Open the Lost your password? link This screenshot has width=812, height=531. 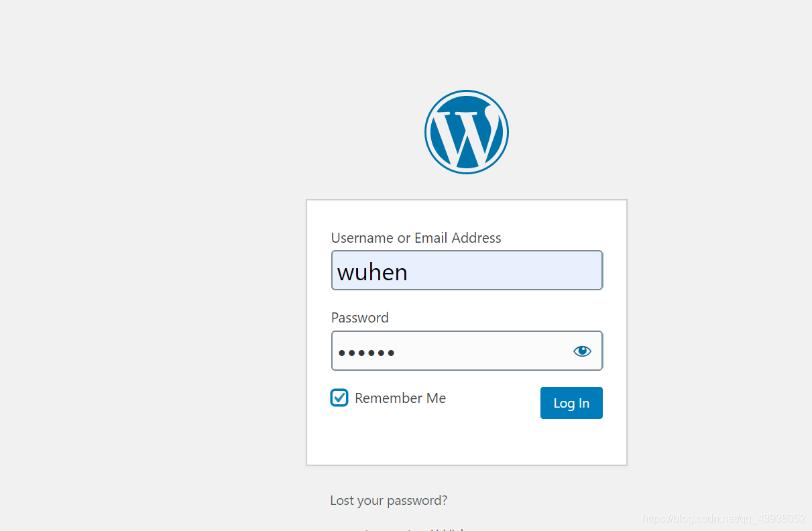pos(389,500)
